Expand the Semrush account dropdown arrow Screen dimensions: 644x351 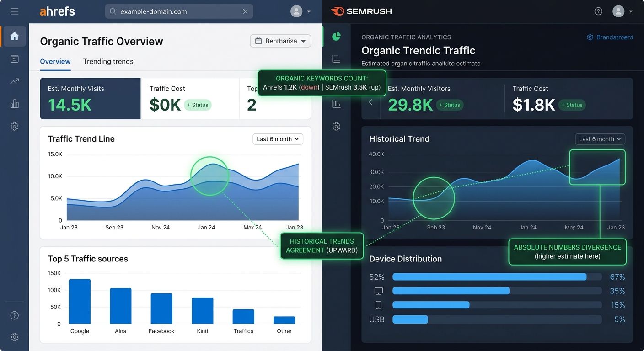[x=631, y=11]
